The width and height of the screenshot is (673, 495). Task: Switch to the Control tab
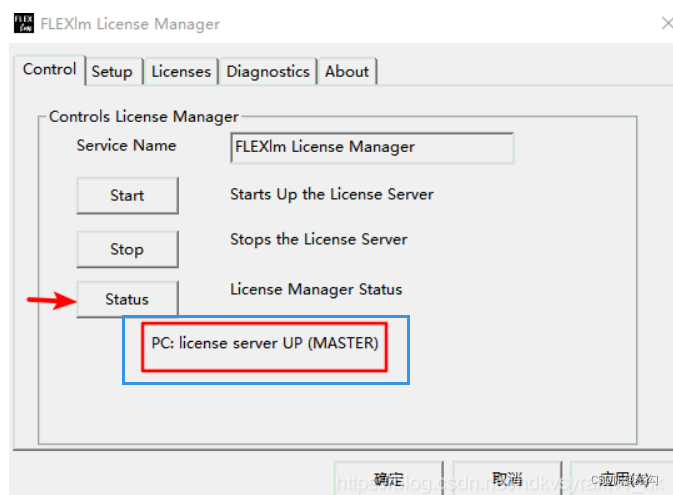click(x=49, y=70)
